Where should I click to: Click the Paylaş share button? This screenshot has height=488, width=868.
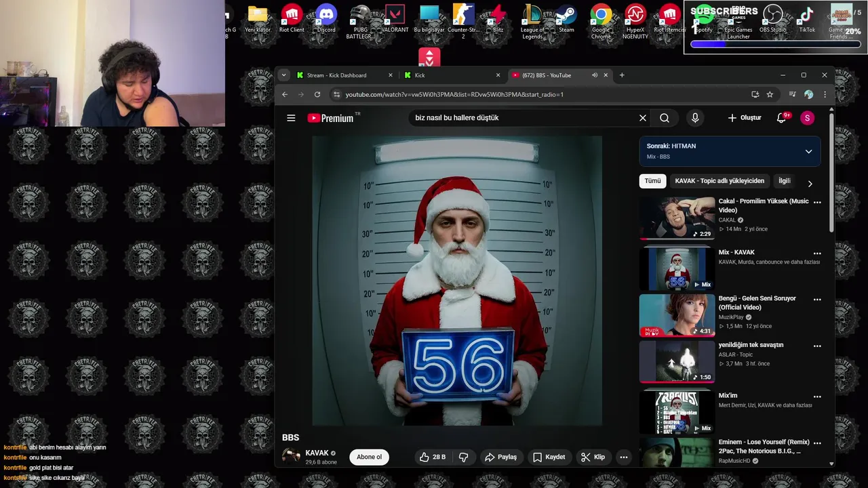500,457
